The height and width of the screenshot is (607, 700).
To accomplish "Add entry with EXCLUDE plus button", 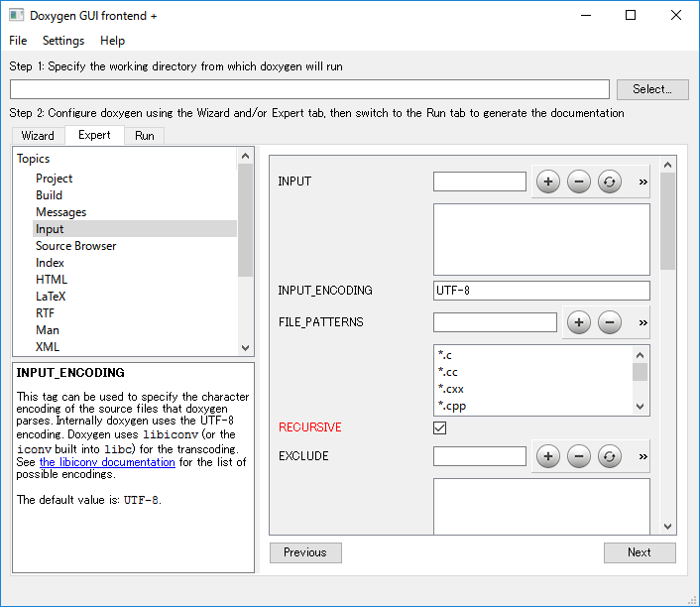I will click(x=548, y=456).
